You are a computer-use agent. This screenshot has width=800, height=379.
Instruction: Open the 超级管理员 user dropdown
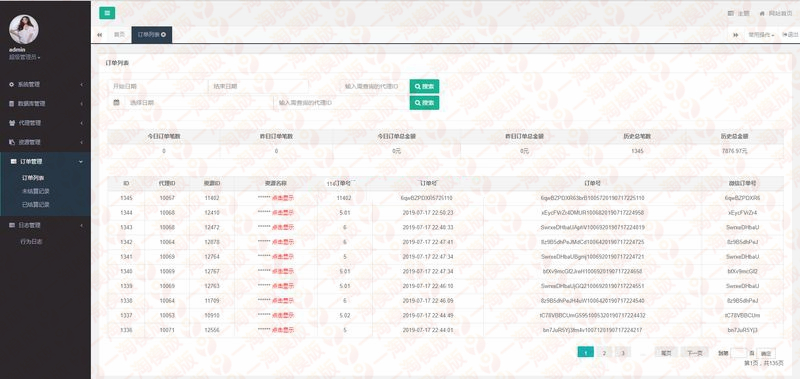(x=24, y=57)
